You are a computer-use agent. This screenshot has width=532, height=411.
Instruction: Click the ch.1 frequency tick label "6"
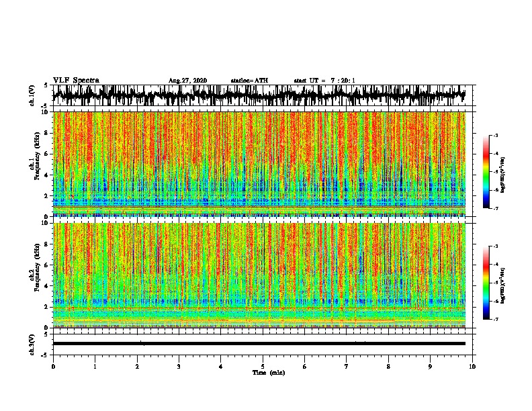(47, 154)
